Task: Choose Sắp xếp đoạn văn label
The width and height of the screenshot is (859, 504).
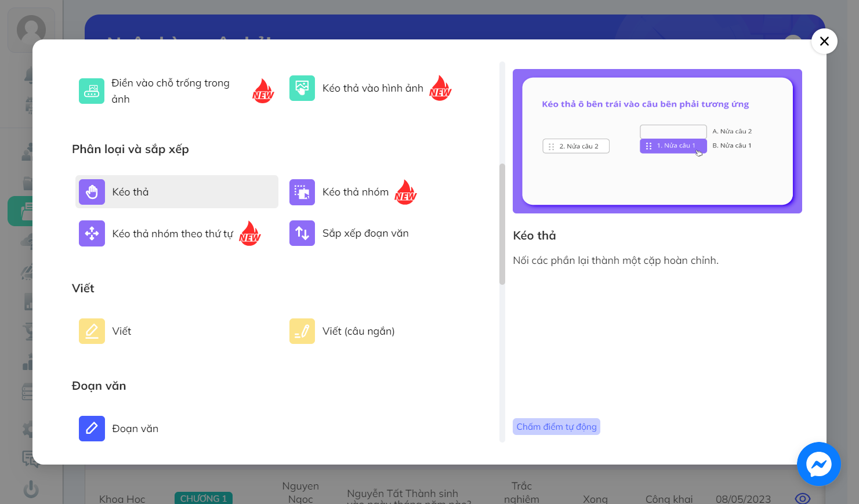Action: click(365, 233)
